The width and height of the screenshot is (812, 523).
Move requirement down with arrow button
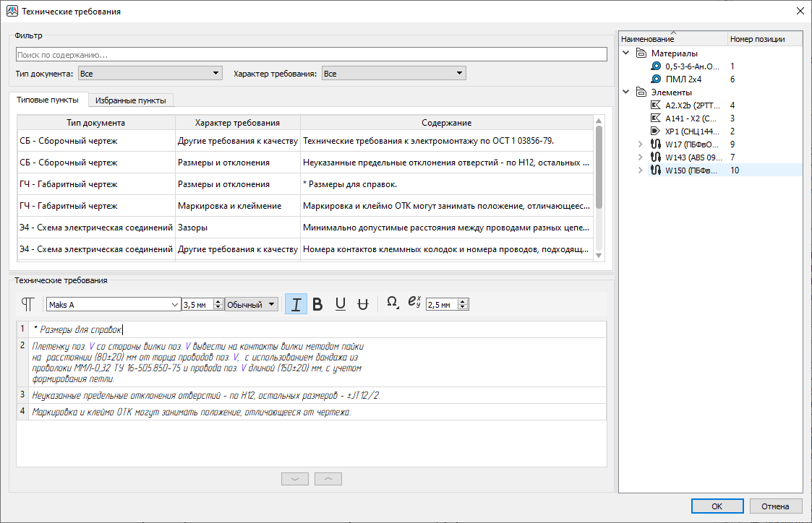tap(295, 479)
